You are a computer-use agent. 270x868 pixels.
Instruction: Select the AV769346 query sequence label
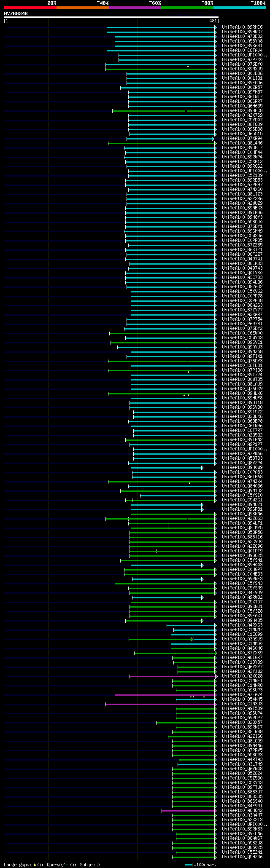click(x=16, y=13)
